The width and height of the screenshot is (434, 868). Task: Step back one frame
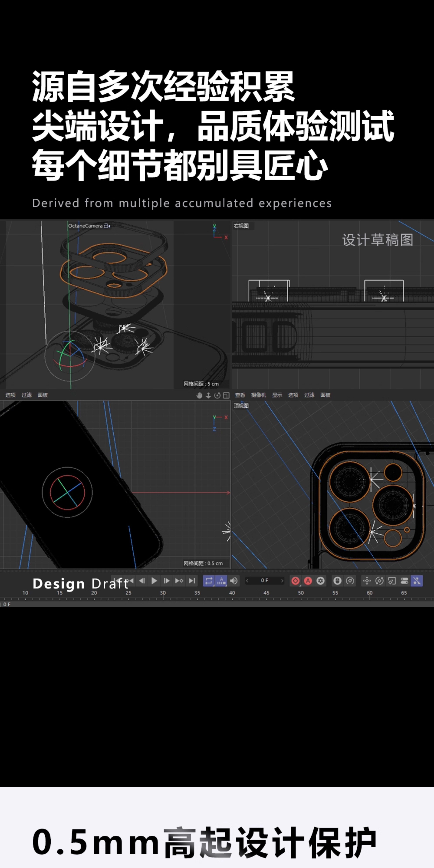[x=142, y=581]
